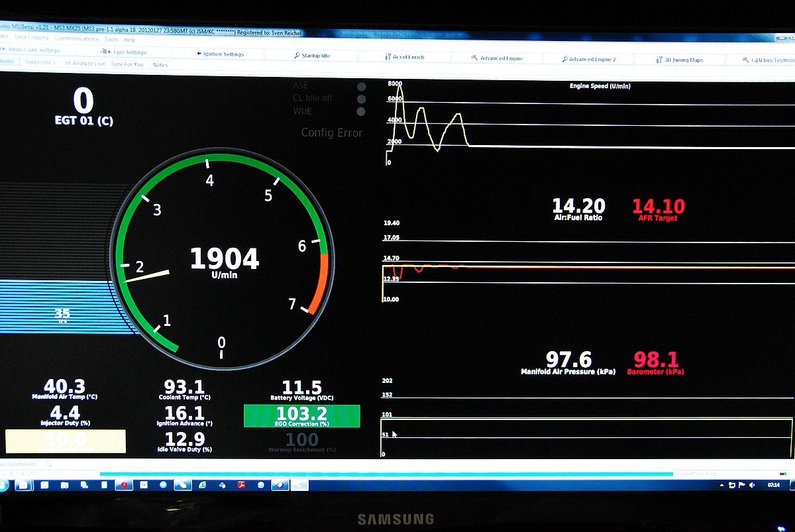Open the Data Logging menu
Image resolution: width=795 pixels, height=532 pixels.
[x=32, y=38]
